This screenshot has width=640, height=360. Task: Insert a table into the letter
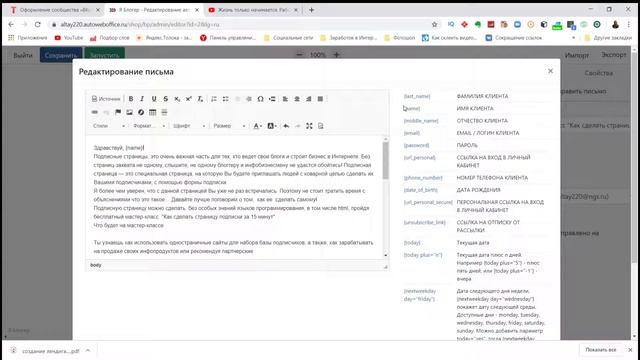pos(153,112)
